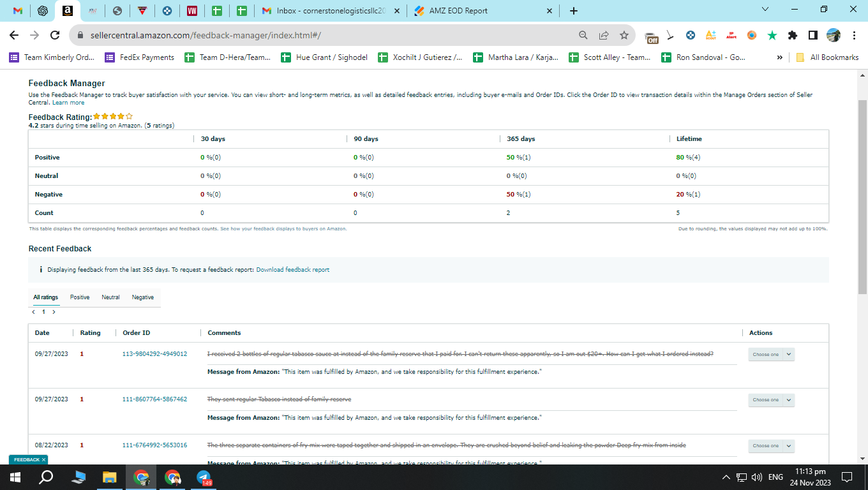
Task: Show hidden system tray icons
Action: (x=726, y=477)
